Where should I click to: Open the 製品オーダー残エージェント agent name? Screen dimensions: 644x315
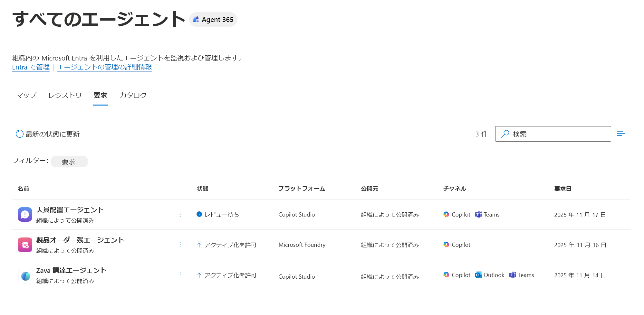80,240
